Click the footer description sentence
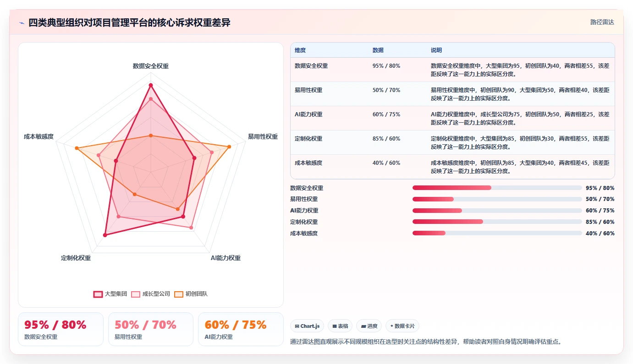The width and height of the screenshot is (633, 364). [x=426, y=342]
